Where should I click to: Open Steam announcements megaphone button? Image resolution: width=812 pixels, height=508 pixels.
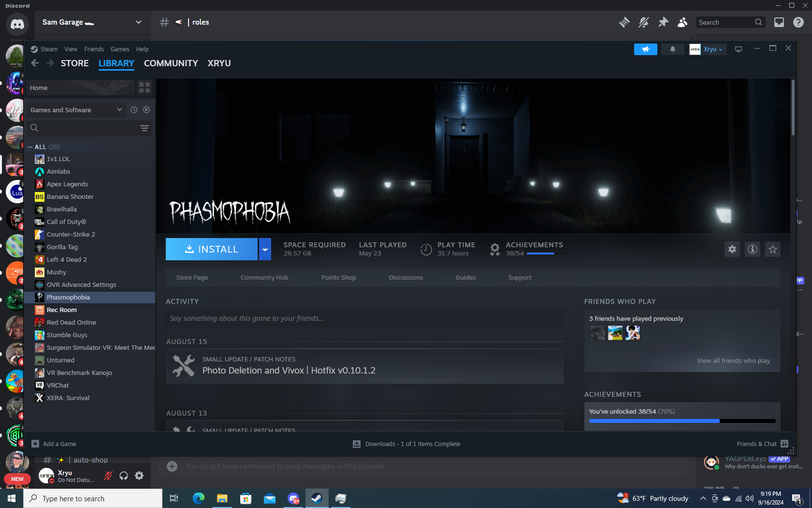646,49
